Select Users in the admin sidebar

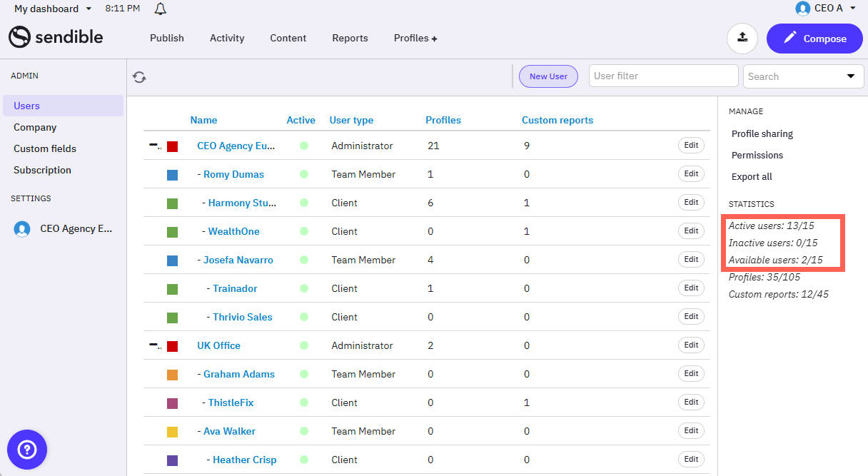coord(63,106)
